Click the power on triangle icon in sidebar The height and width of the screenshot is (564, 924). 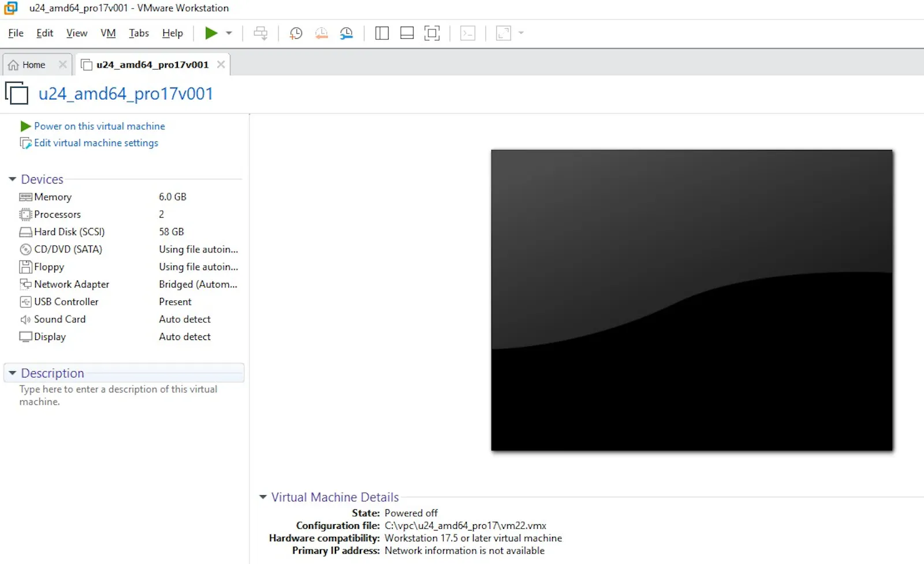[25, 126]
